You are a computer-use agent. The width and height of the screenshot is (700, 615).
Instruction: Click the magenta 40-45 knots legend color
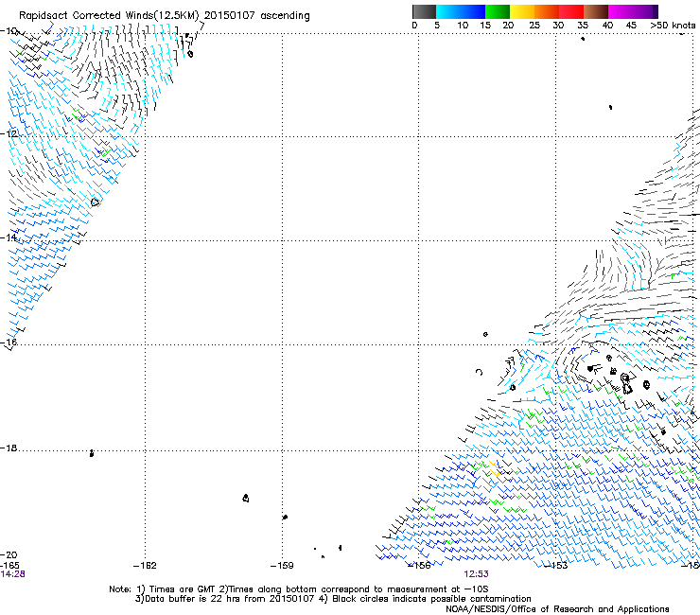pyautogui.click(x=621, y=11)
